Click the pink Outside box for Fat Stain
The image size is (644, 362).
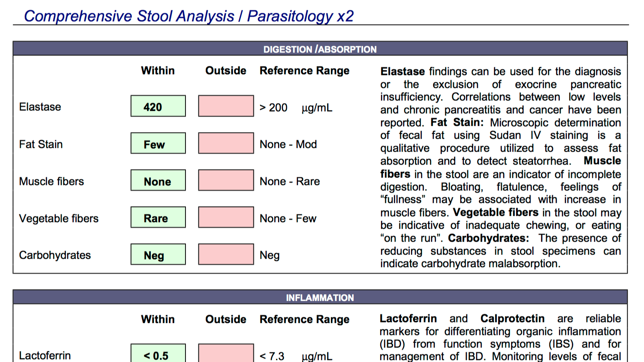(226, 143)
